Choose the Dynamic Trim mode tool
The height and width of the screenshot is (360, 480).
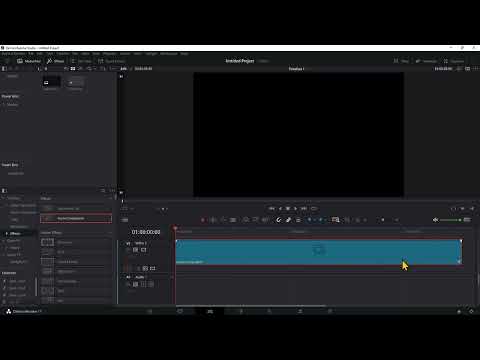223,220
